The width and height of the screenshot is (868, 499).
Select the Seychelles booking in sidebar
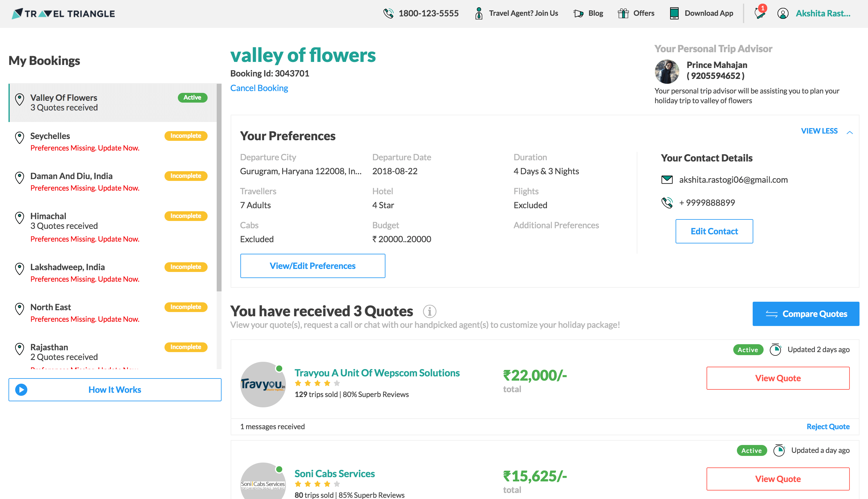[50, 136]
